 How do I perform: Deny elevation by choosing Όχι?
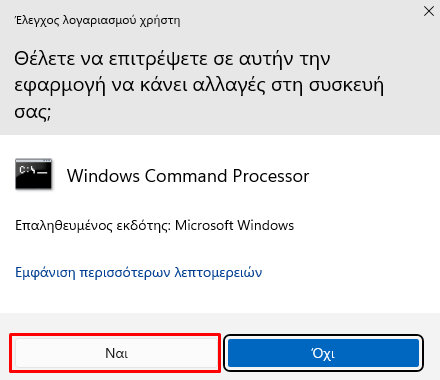tap(323, 353)
